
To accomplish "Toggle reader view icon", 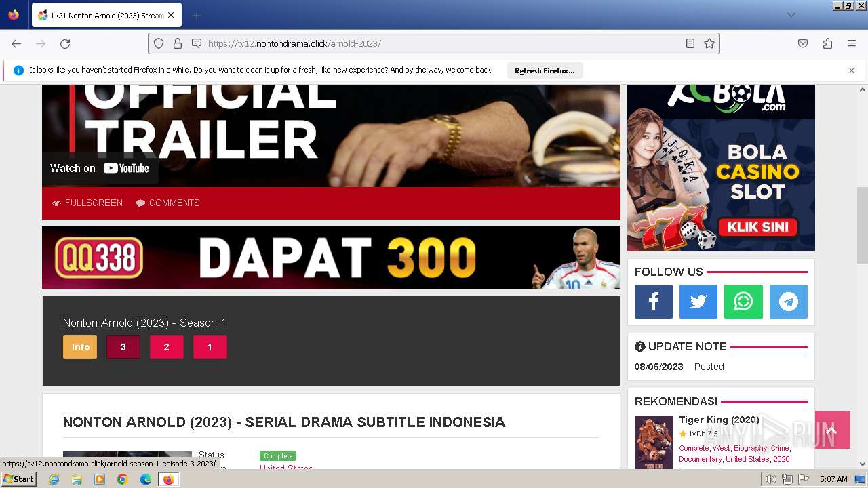I will (690, 43).
